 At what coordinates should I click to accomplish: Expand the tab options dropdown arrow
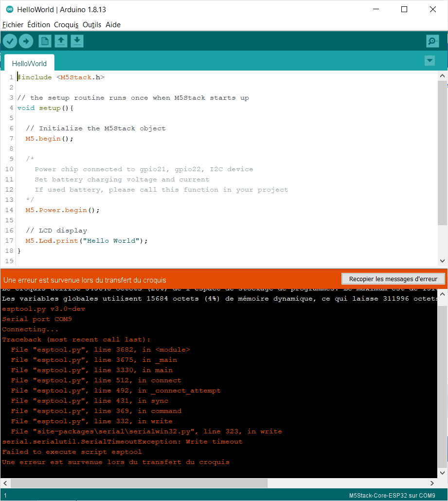(x=430, y=60)
